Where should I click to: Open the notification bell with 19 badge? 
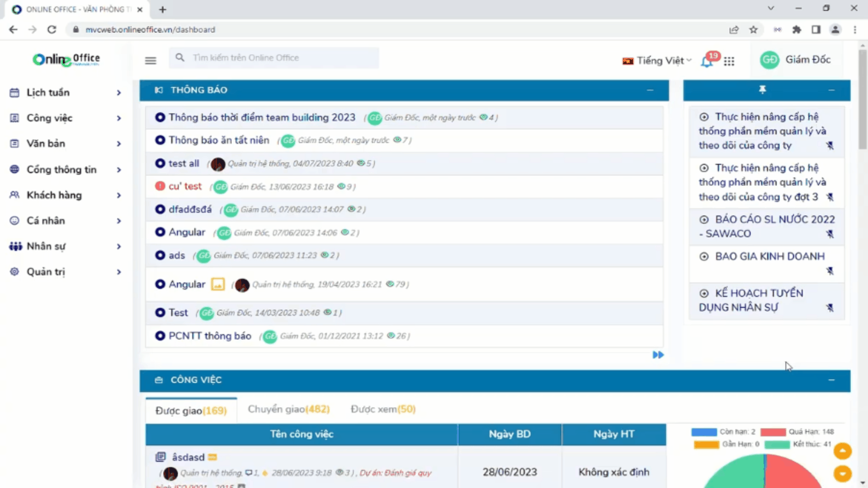(x=707, y=61)
